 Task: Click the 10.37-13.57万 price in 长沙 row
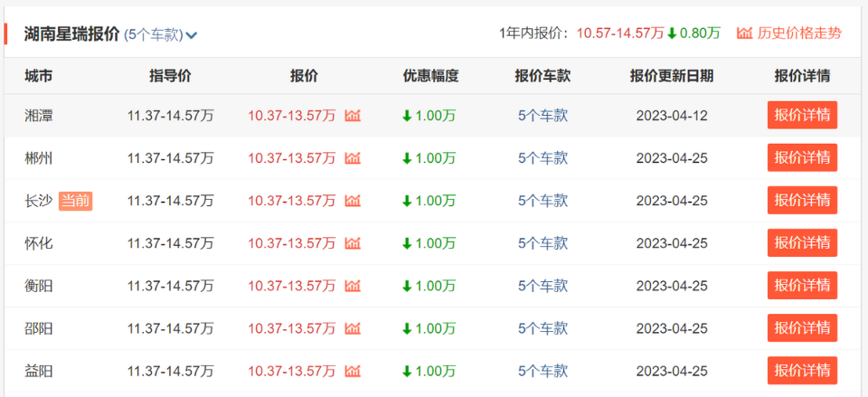point(292,201)
